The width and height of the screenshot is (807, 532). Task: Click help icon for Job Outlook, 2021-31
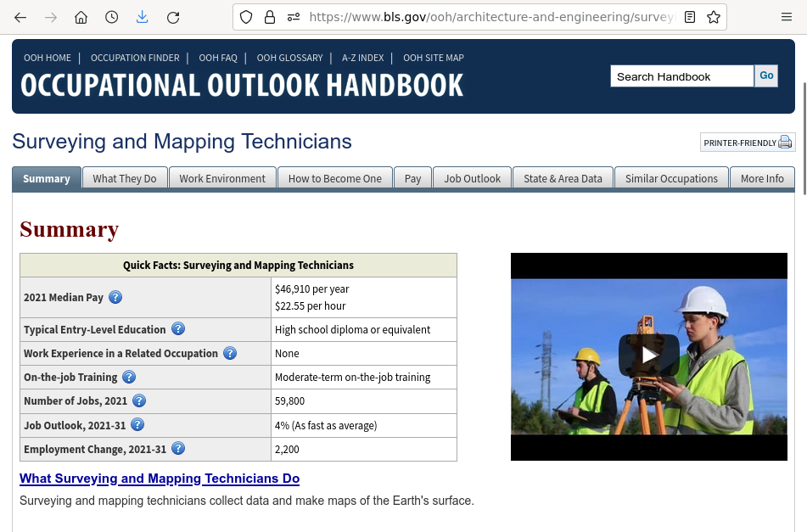click(x=137, y=424)
